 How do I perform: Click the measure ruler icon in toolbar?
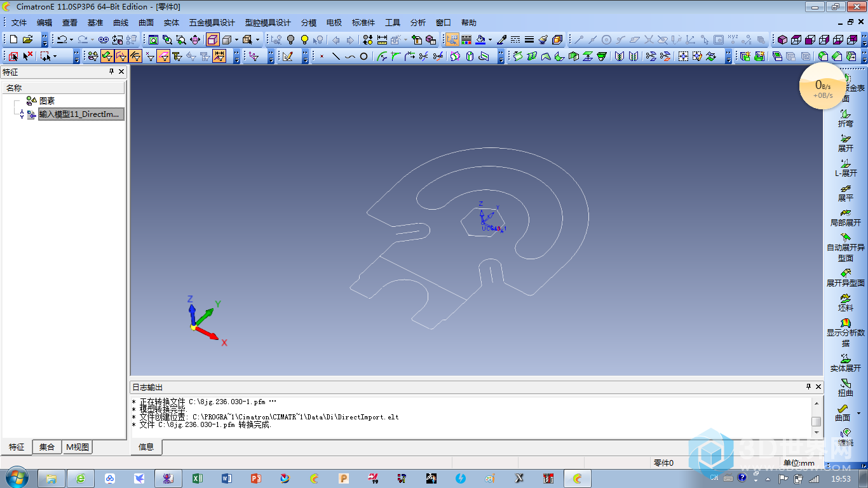382,39
